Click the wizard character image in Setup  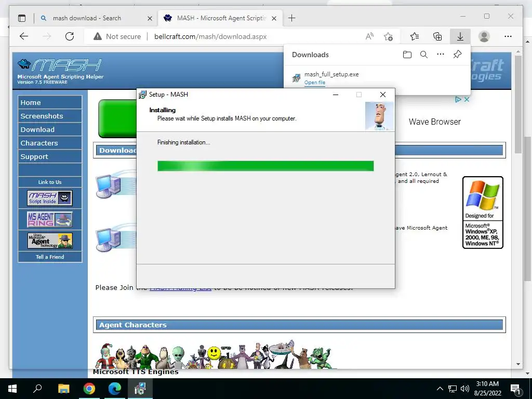coord(379,116)
